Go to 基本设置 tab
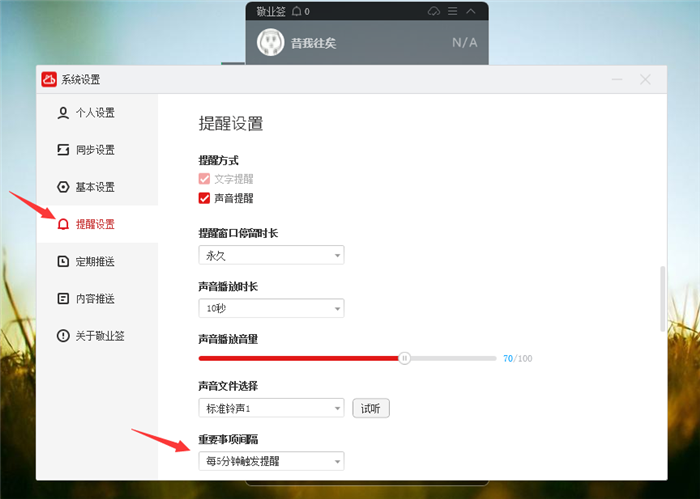The image size is (700, 499). point(97,187)
